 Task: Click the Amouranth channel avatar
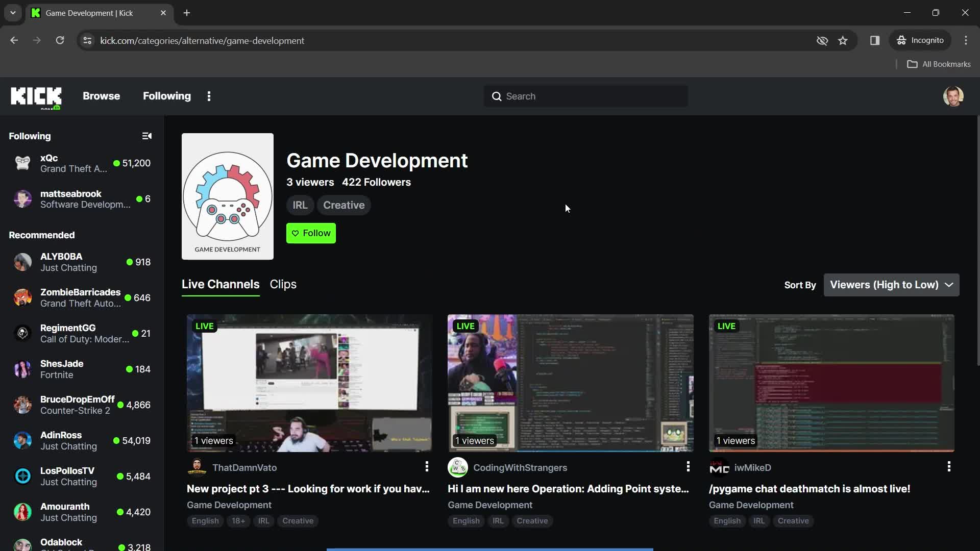pyautogui.click(x=22, y=512)
